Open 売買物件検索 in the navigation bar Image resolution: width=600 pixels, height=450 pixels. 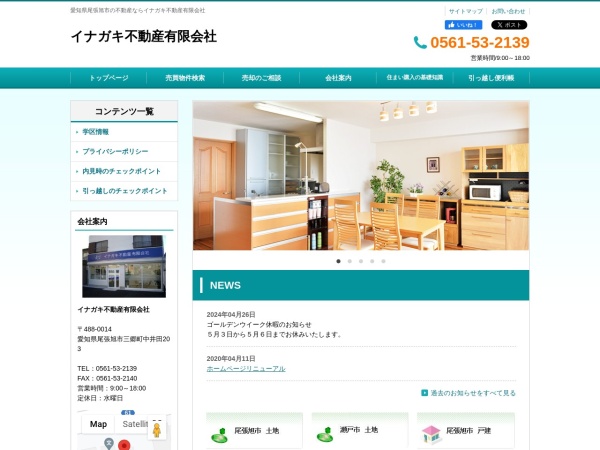pos(185,78)
